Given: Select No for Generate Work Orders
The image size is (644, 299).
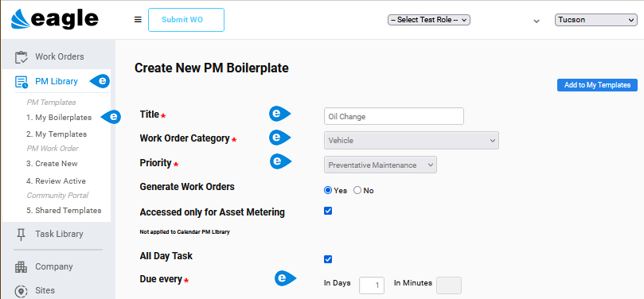Looking at the screenshot, I should [x=357, y=190].
